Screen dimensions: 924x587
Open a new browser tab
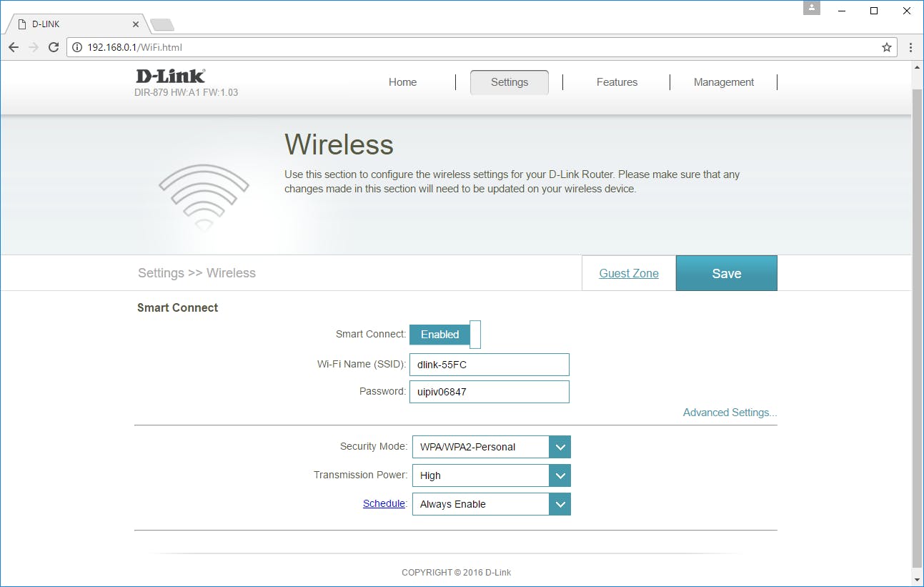[162, 25]
